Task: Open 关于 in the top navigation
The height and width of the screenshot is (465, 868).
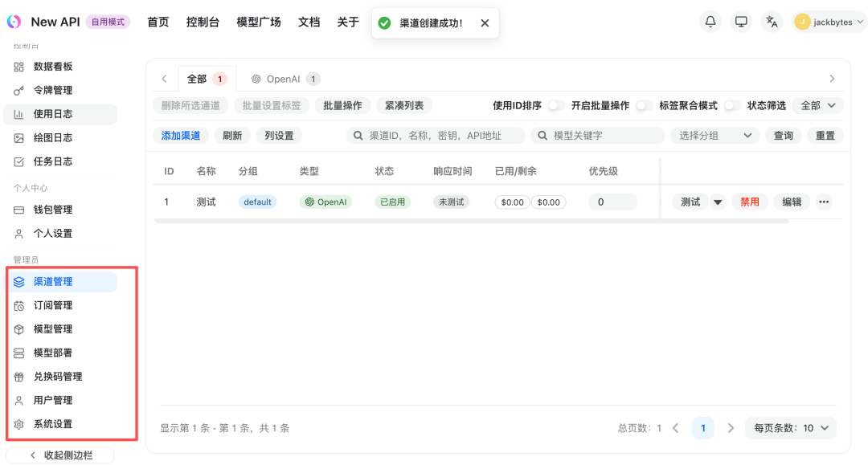Action: click(348, 22)
